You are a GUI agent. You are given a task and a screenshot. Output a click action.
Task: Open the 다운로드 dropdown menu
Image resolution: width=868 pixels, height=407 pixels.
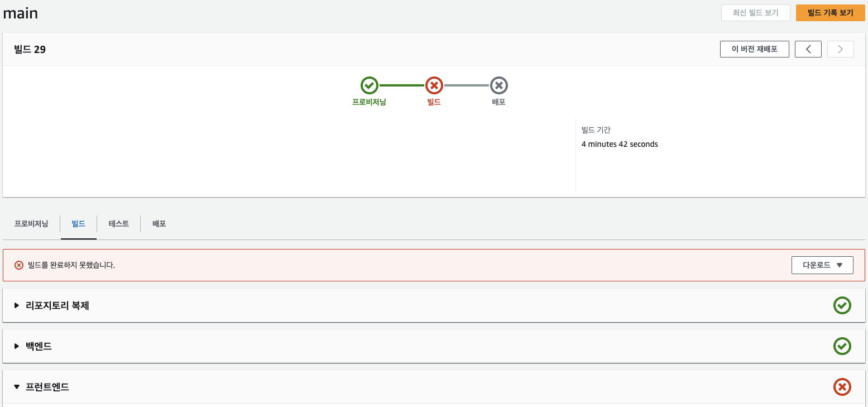coord(822,265)
